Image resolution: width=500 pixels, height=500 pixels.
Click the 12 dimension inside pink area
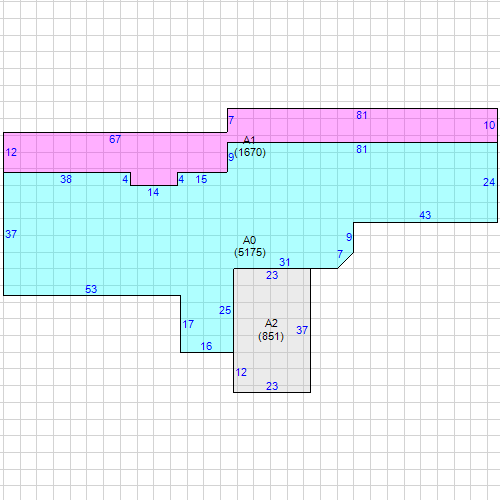coord(11,152)
